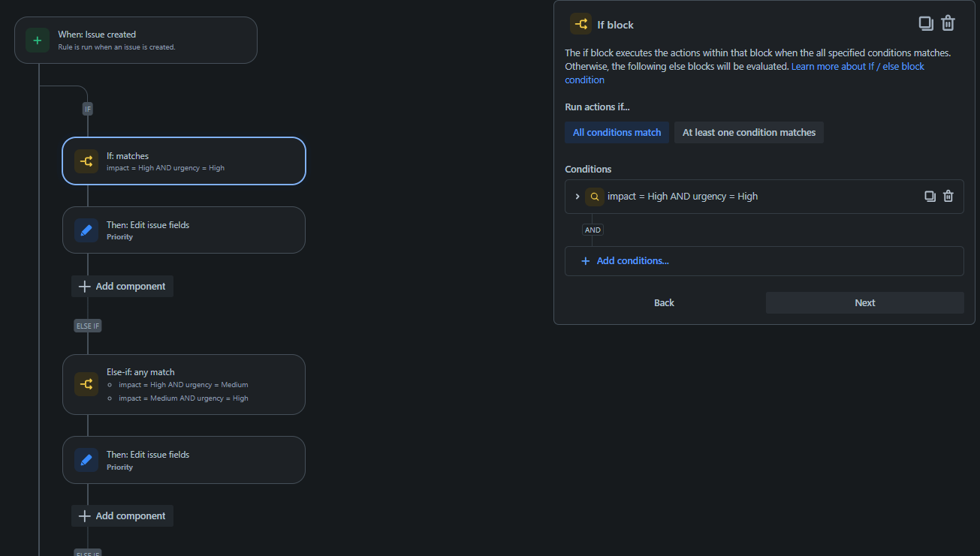Click the branch icon on Else-if: any match
The image size is (980, 556).
coord(86,384)
